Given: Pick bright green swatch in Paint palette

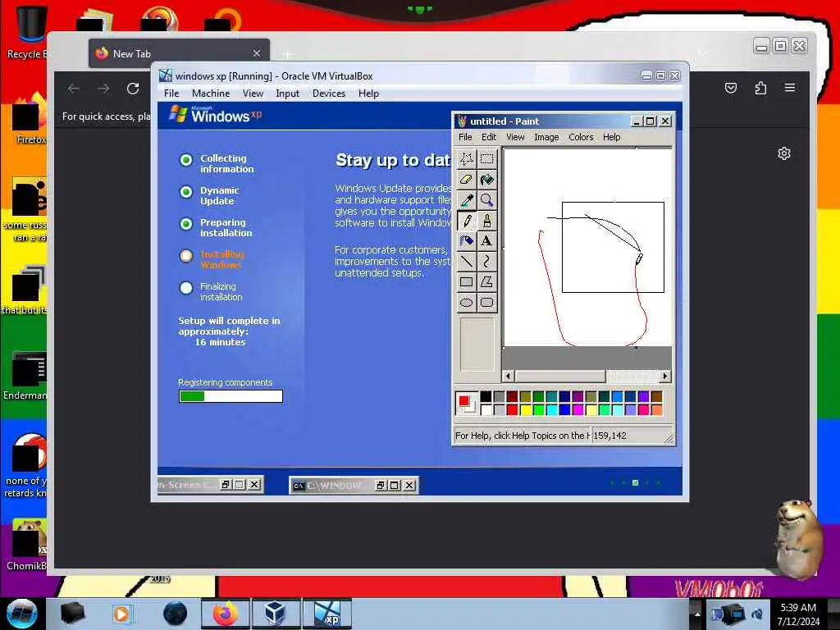Looking at the screenshot, I should coord(538,410).
